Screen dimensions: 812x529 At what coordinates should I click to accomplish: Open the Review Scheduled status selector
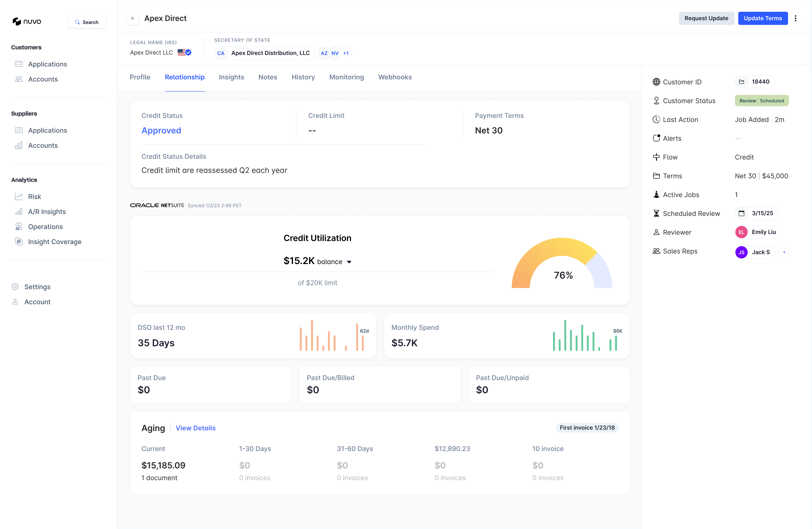pos(761,101)
